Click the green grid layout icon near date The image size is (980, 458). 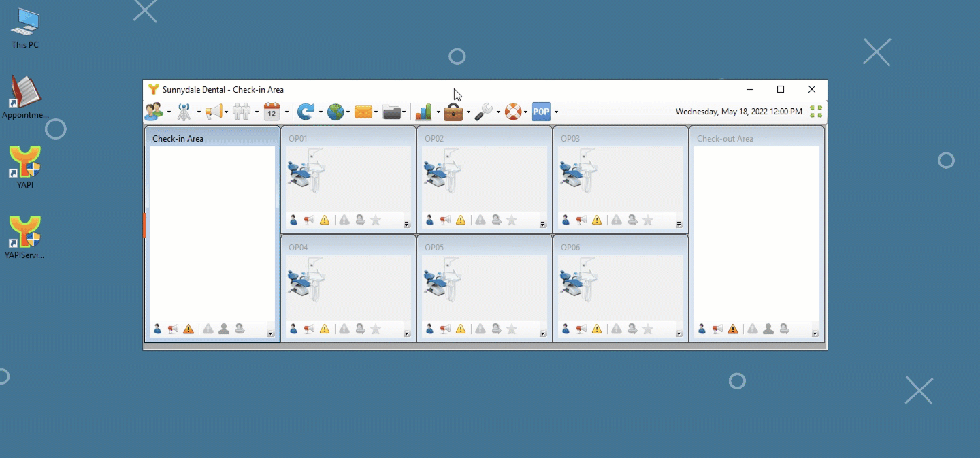816,112
